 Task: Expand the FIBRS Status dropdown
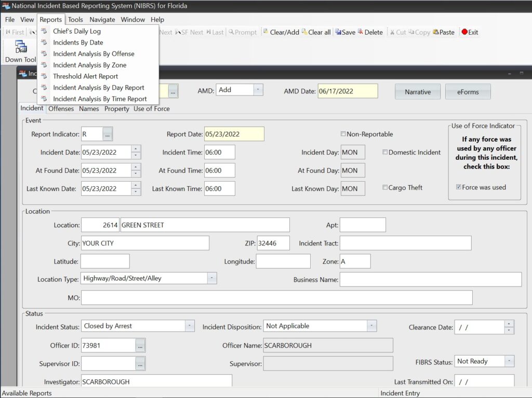pyautogui.click(x=509, y=361)
